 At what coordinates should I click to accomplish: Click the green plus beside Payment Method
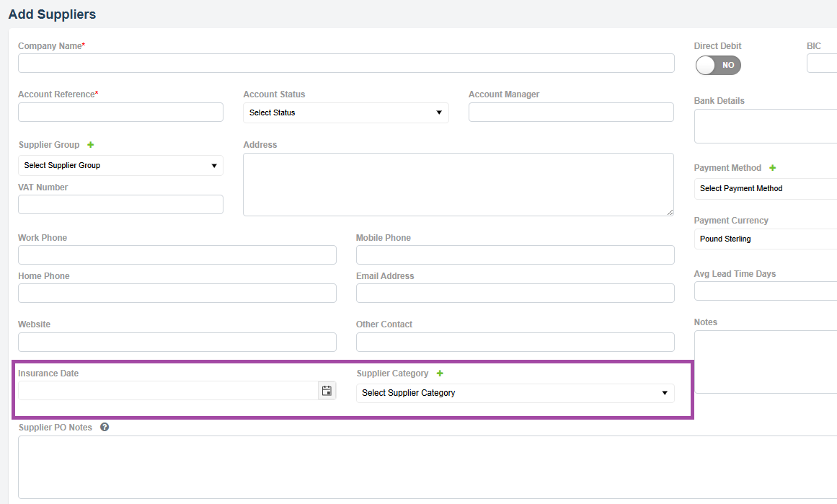click(x=773, y=168)
